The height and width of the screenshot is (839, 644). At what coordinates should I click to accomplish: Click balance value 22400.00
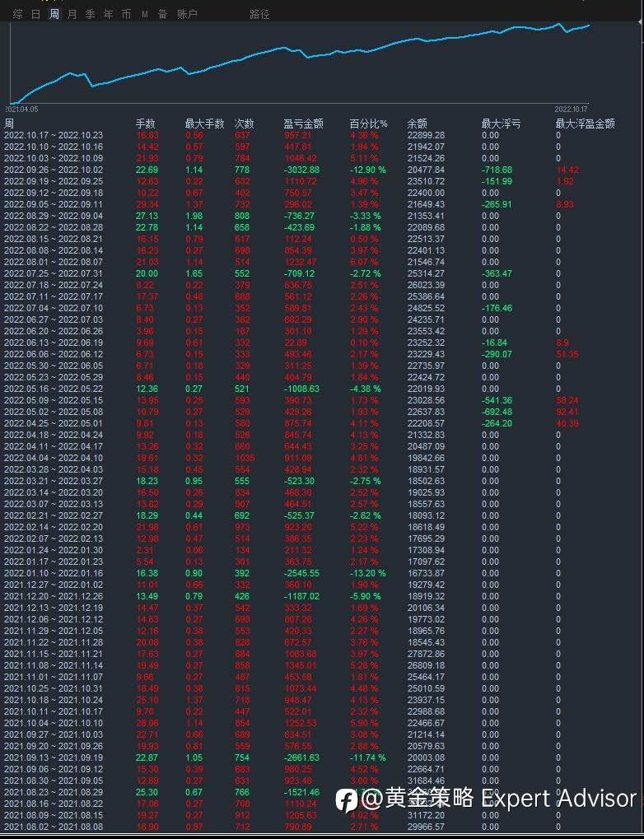[x=426, y=193]
